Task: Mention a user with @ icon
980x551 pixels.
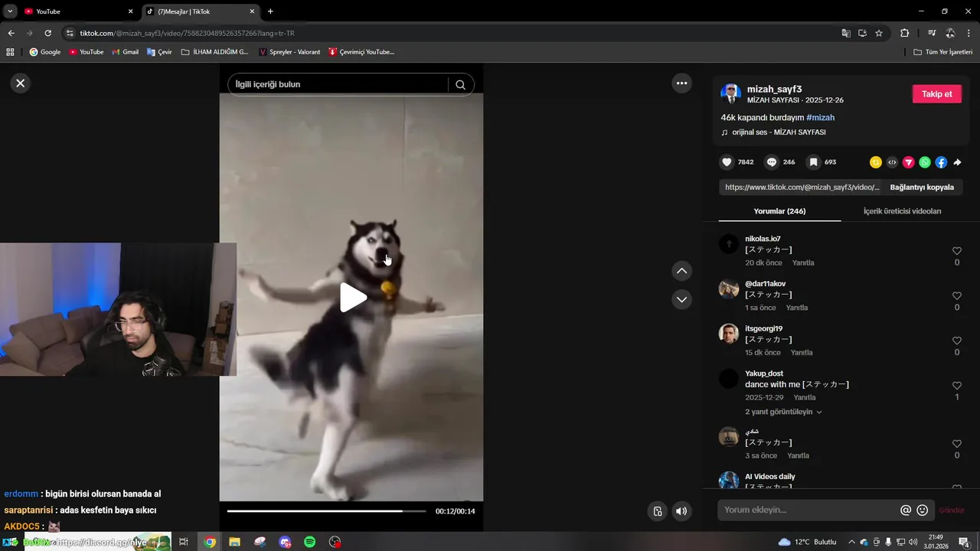Action: click(906, 510)
